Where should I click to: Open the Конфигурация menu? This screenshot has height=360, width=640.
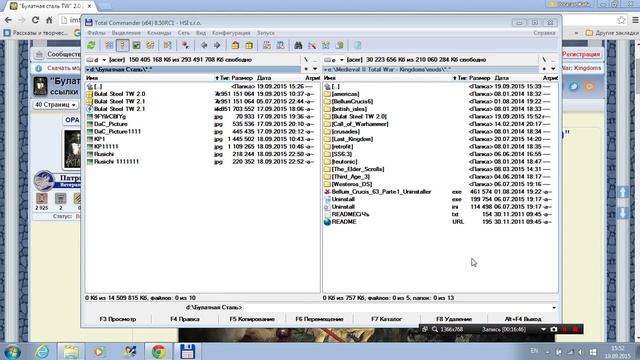click(231, 33)
